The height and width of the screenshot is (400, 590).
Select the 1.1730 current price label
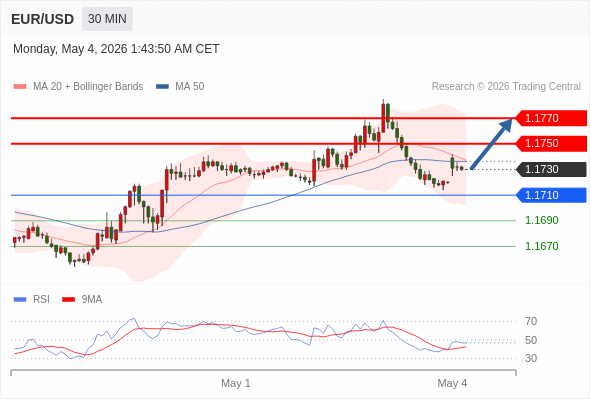551,169
